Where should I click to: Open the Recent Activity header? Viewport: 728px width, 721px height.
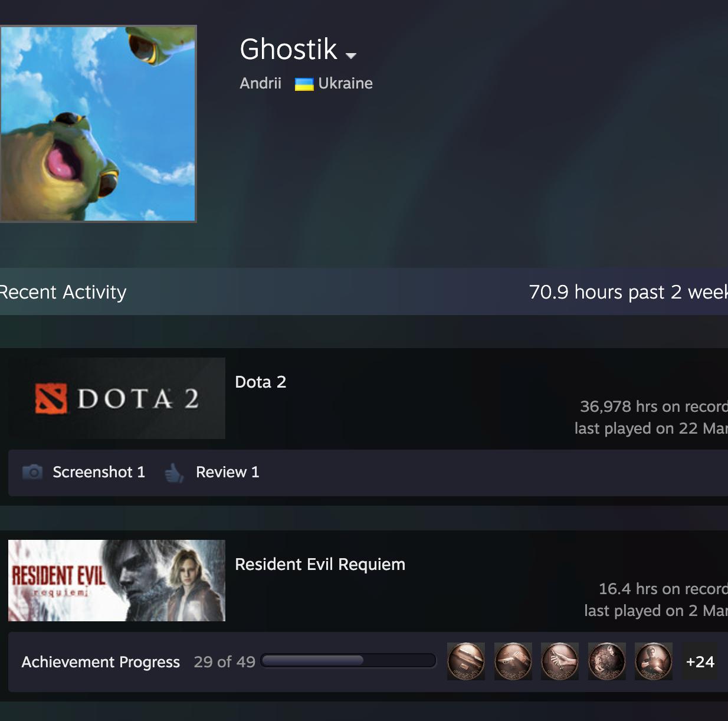62,292
